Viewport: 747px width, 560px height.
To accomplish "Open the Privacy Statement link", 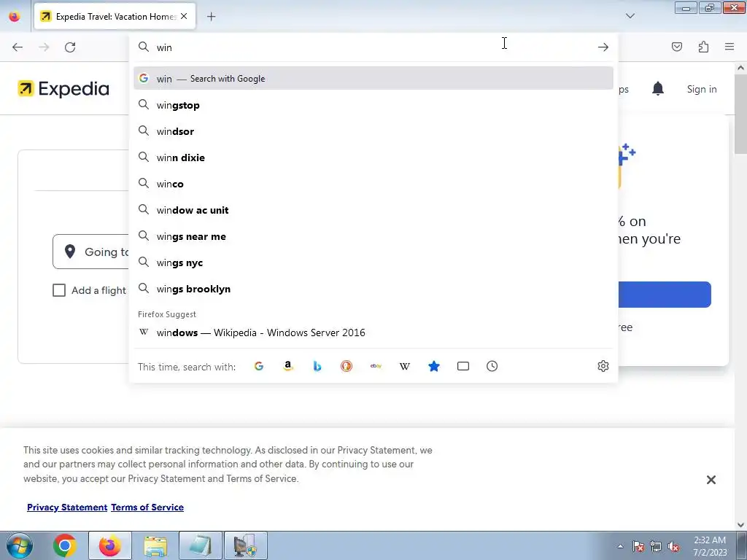I will 67,507.
